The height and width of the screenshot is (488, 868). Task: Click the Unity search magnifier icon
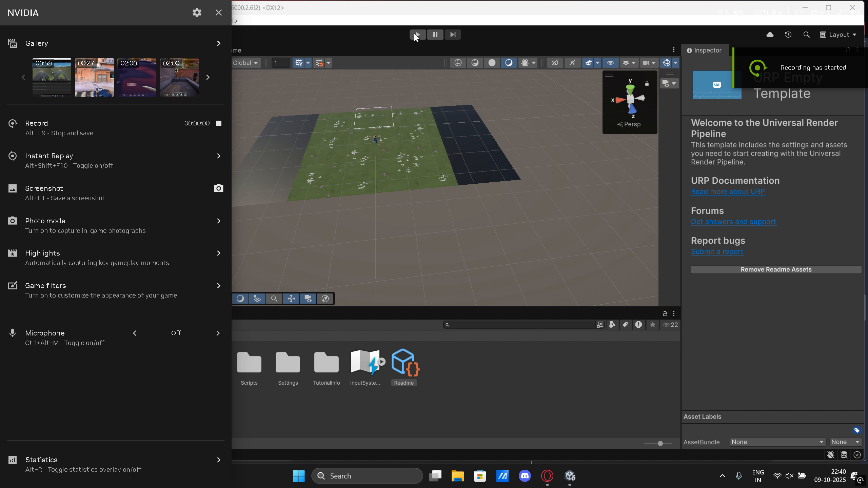point(807,35)
